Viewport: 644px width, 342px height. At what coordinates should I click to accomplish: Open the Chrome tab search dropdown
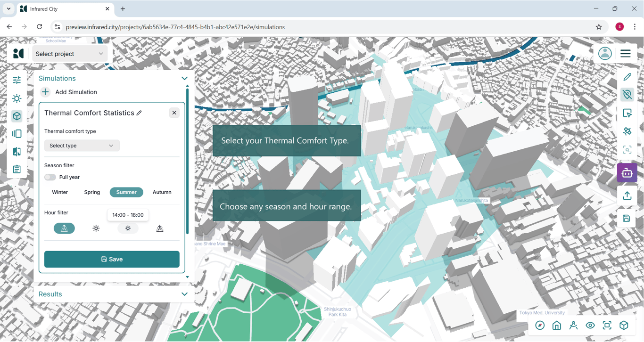(x=8, y=8)
